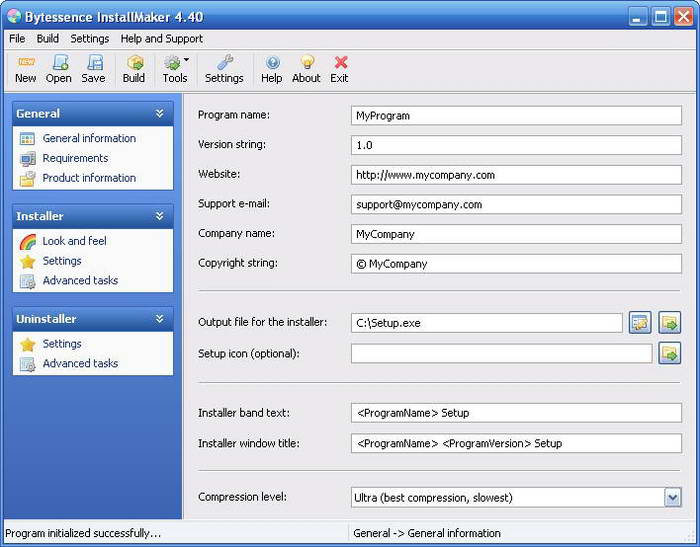Browse for the installer output file
This screenshot has width=700, height=547.
[x=670, y=322]
